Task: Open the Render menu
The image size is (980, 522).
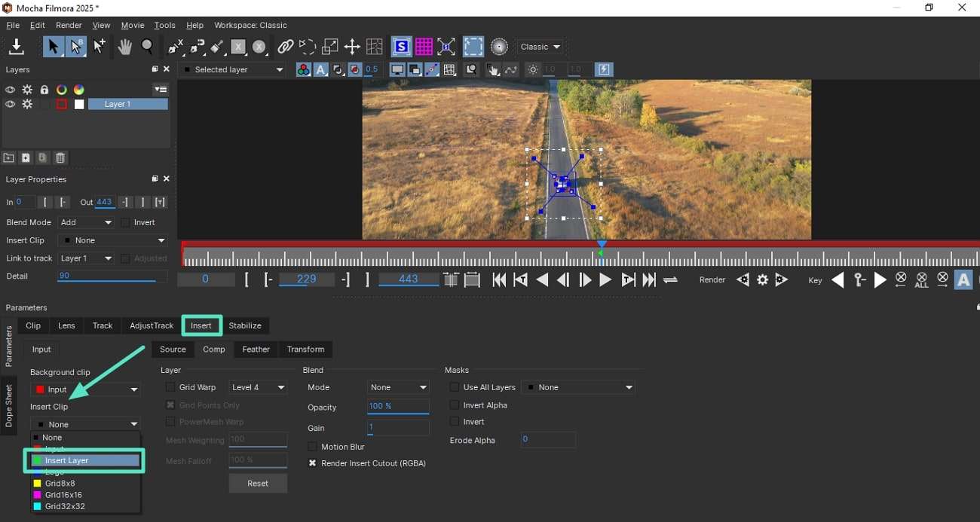Action: [69, 26]
